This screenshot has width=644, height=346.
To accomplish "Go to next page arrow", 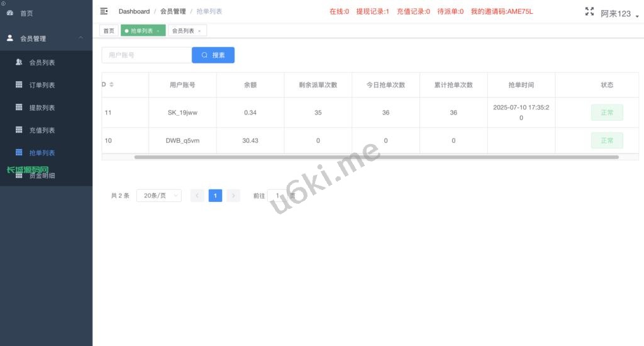I will tap(233, 196).
